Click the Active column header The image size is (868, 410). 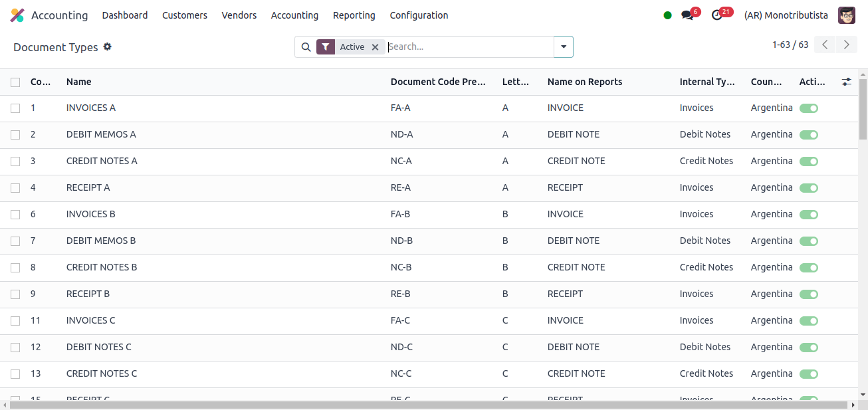point(812,82)
